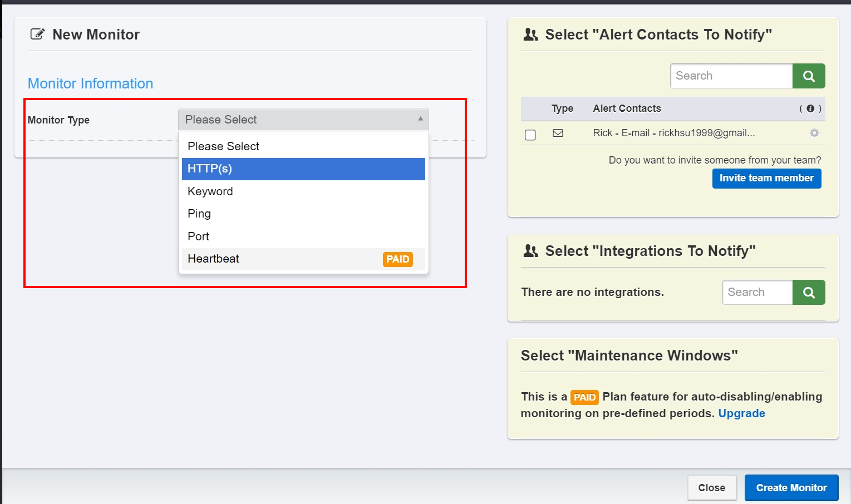
Task: Click the envelope e-mail type icon
Action: tap(558, 133)
